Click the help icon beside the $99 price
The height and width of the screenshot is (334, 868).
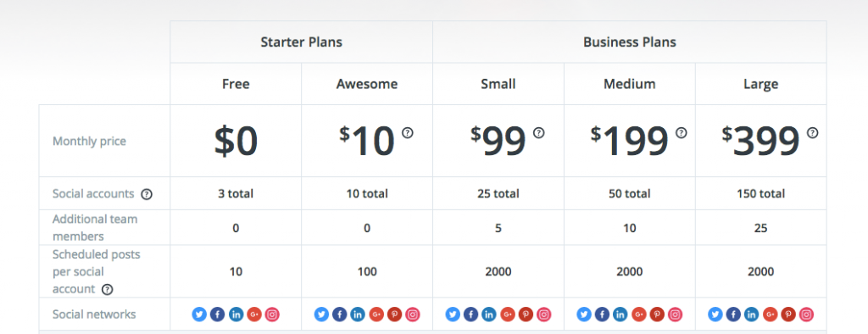tap(538, 133)
